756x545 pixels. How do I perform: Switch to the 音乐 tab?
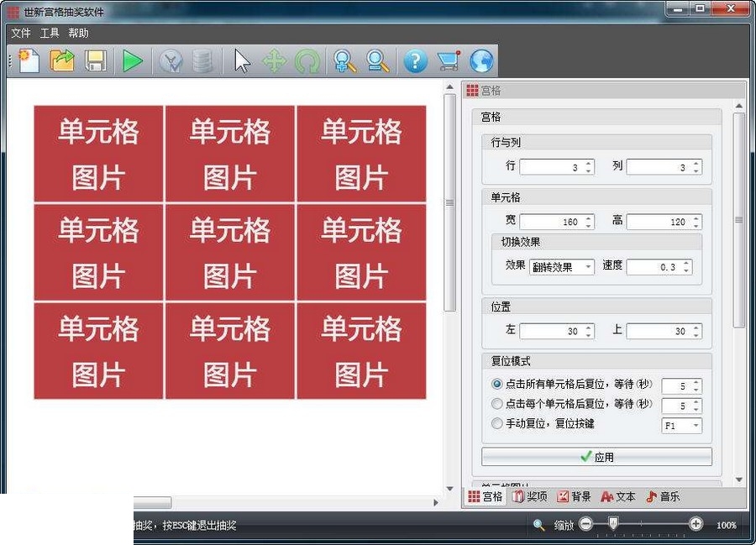click(663, 496)
